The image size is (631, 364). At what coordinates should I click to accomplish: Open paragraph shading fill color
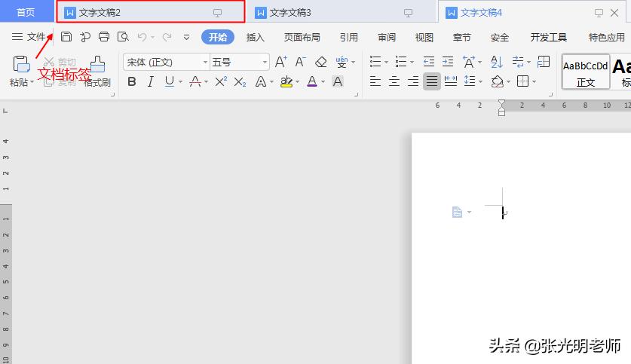click(x=498, y=81)
